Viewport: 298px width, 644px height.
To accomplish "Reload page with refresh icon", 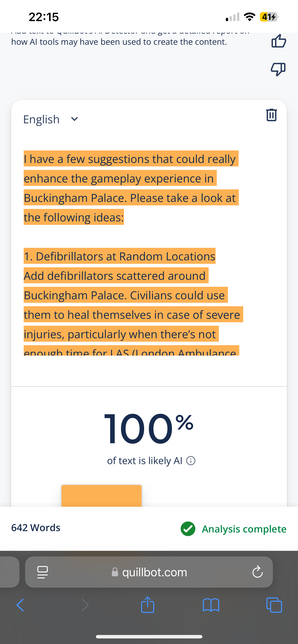I will (x=257, y=572).
